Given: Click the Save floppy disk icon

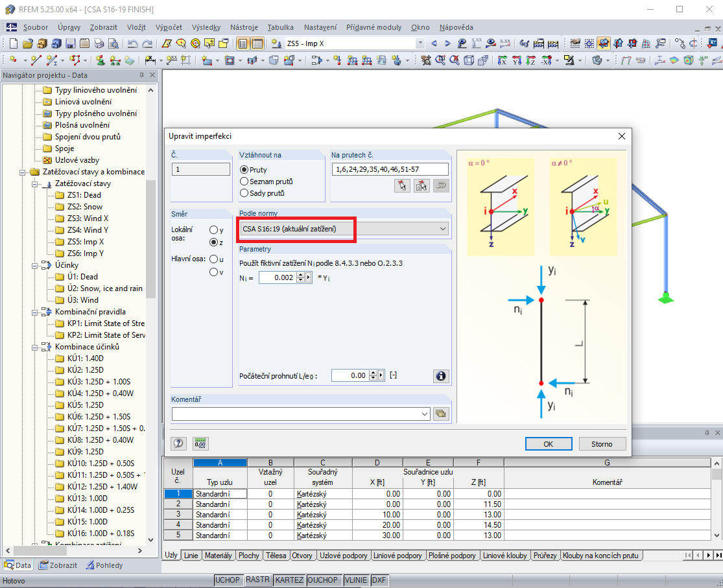Looking at the screenshot, I should click(x=71, y=43).
